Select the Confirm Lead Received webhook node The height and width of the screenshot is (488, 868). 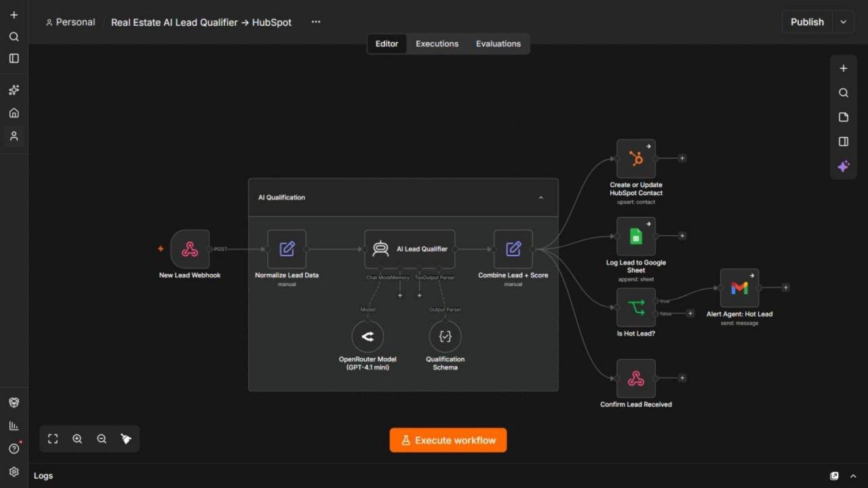point(636,378)
